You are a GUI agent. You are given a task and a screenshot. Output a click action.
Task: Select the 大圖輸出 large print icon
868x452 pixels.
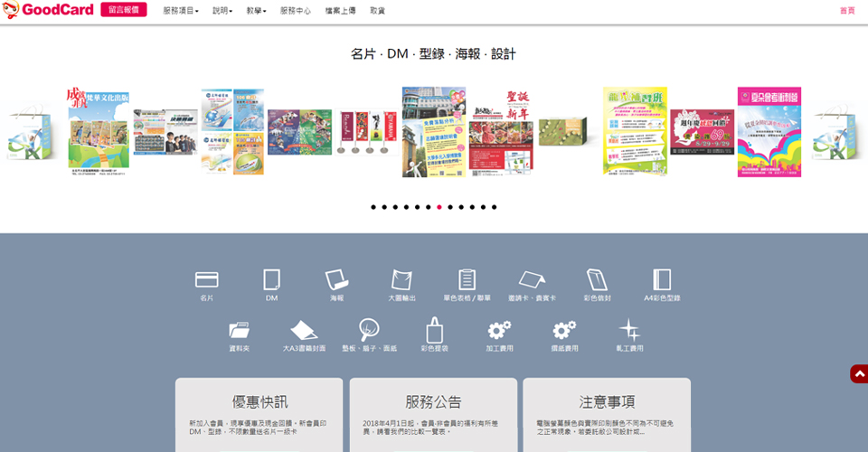(401, 280)
